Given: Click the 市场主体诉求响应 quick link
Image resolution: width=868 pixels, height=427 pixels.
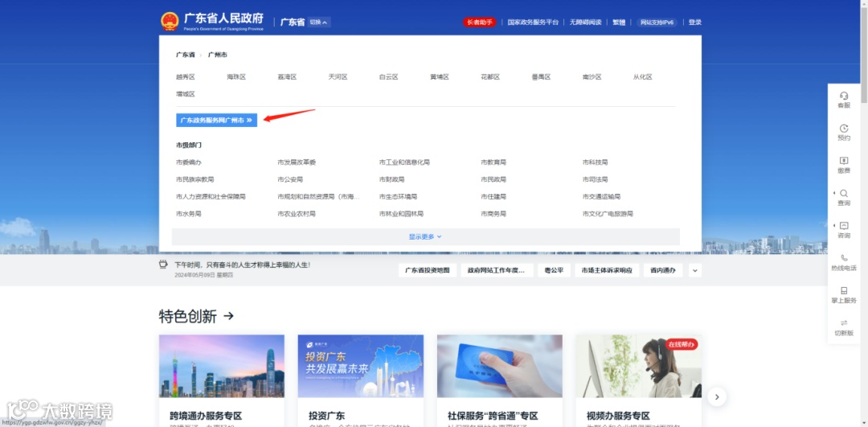Looking at the screenshot, I should [x=607, y=270].
